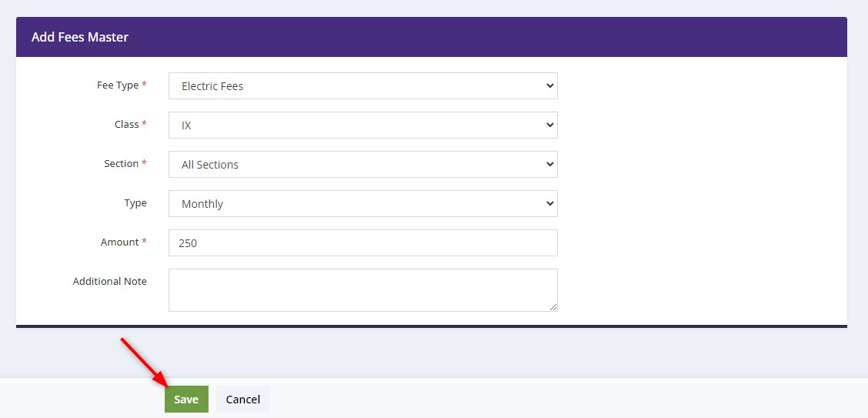868x418 pixels.
Task: Open the Fee Type dropdown showing Electric Fees
Action: [362, 85]
